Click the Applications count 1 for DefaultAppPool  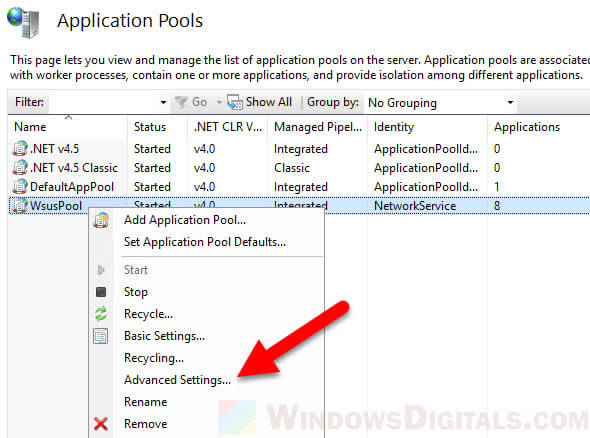(497, 187)
